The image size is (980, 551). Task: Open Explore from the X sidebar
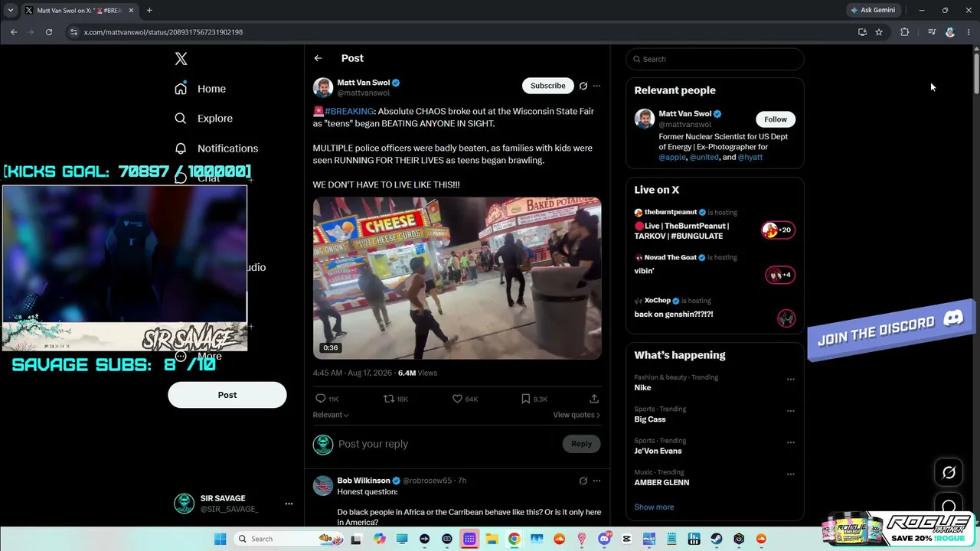tap(203, 119)
